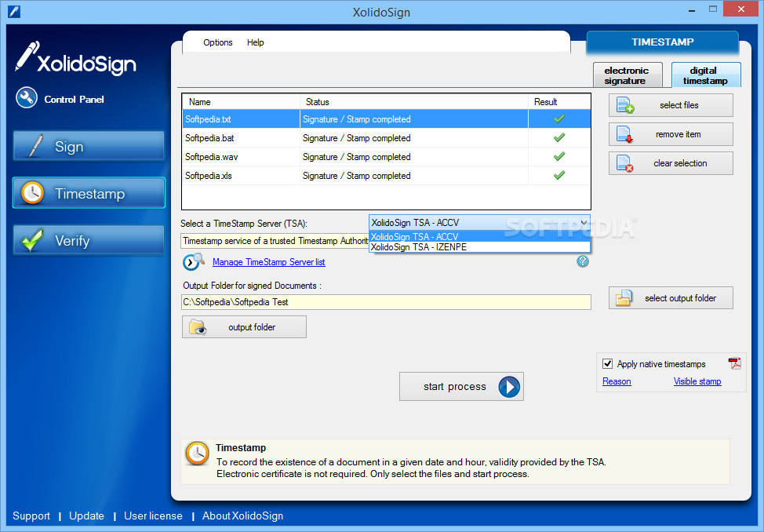This screenshot has width=764, height=532.
Task: Click the Name column header
Action: tap(241, 102)
